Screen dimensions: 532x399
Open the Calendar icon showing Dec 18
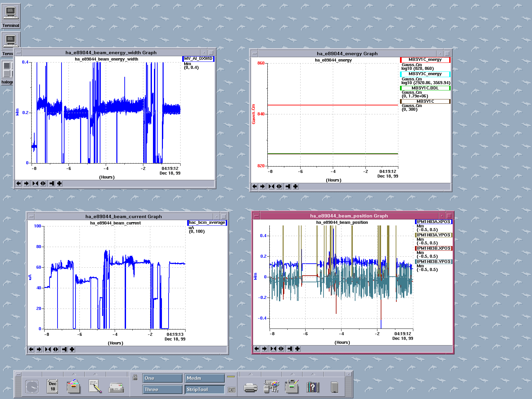(x=53, y=387)
